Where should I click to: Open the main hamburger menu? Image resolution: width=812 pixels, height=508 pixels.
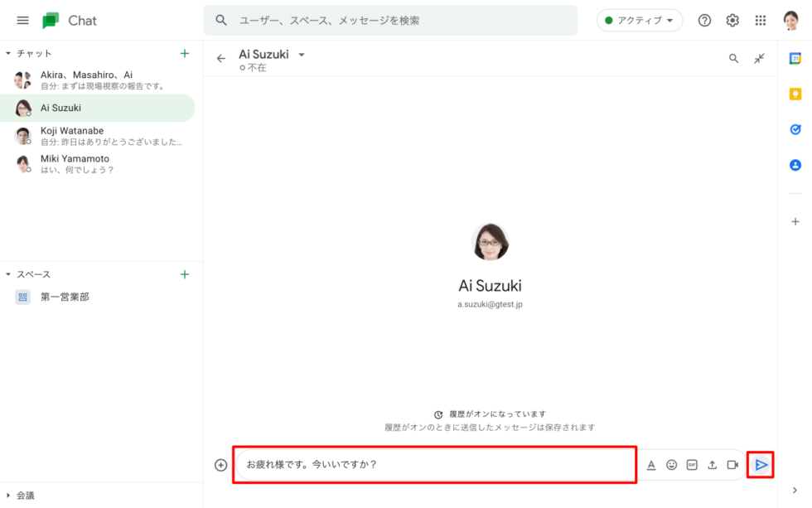coord(22,20)
